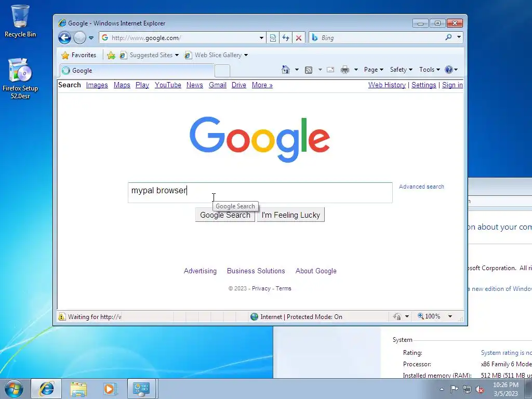Click the Read Mail envelope icon
The image size is (532, 399).
330,70
